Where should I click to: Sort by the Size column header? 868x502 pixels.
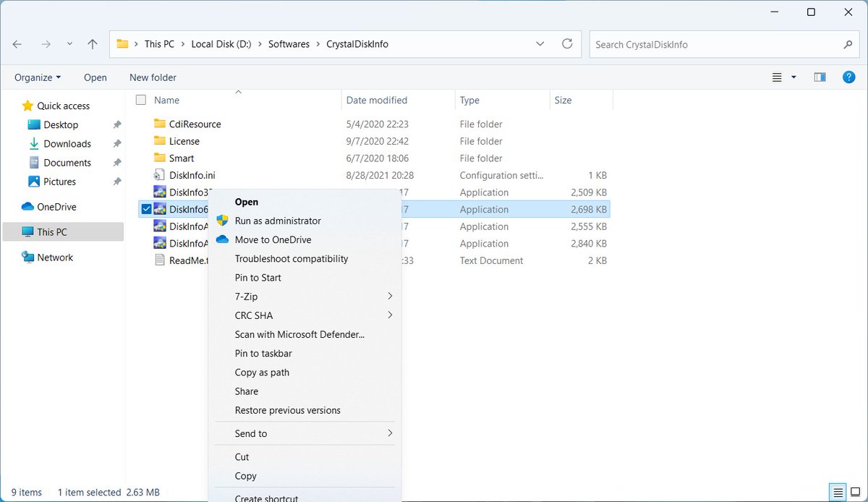[x=563, y=100]
